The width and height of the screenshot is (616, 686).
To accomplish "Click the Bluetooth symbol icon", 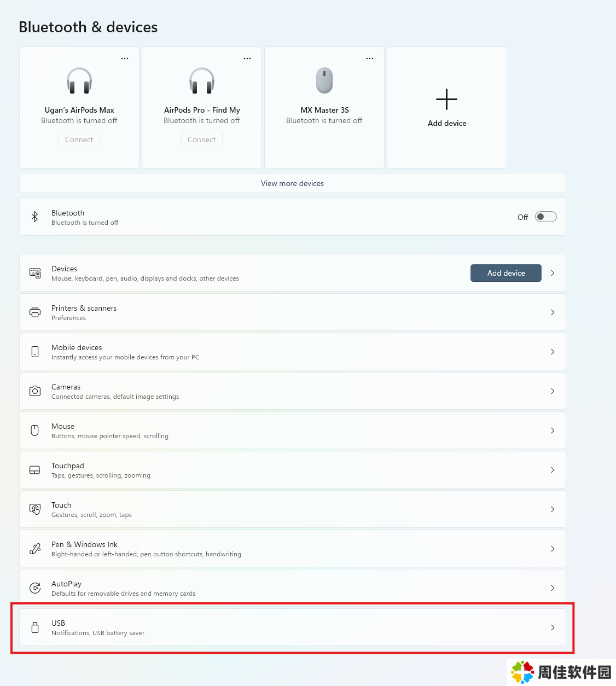I will point(35,217).
